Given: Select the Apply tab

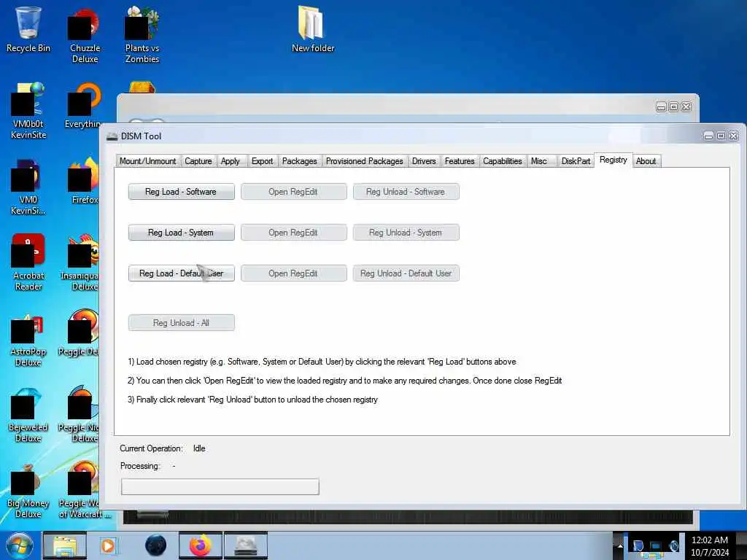Looking at the screenshot, I should [x=230, y=161].
